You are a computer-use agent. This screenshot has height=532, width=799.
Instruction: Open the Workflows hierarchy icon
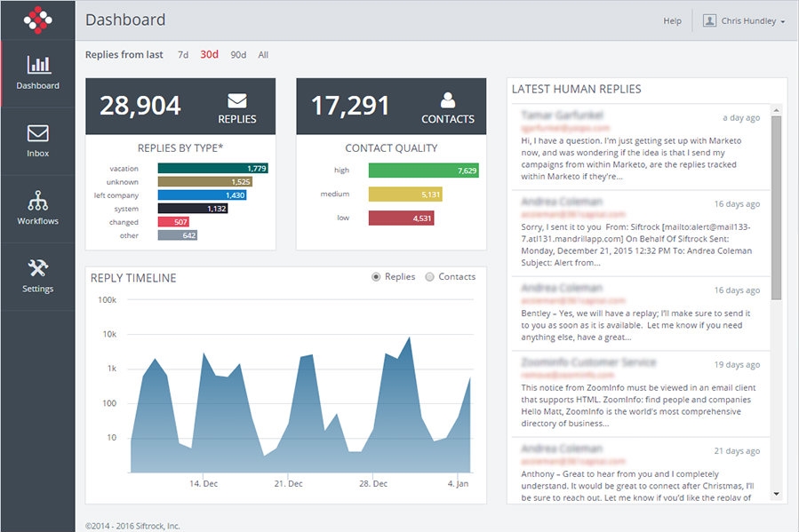(37, 200)
